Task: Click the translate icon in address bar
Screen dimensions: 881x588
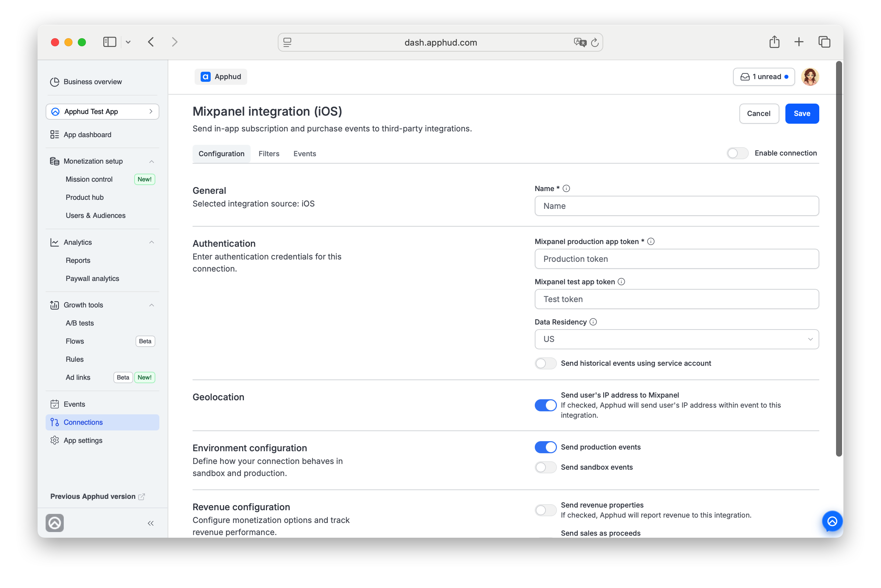Action: click(580, 42)
